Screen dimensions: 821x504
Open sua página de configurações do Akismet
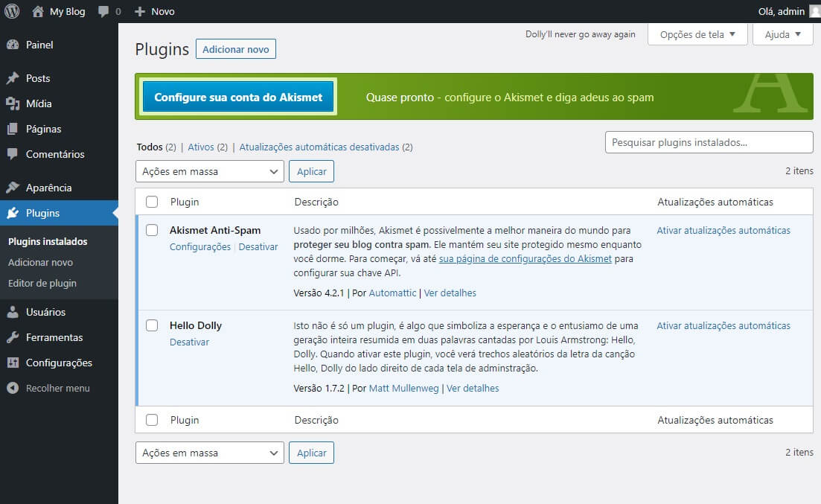click(525, 259)
